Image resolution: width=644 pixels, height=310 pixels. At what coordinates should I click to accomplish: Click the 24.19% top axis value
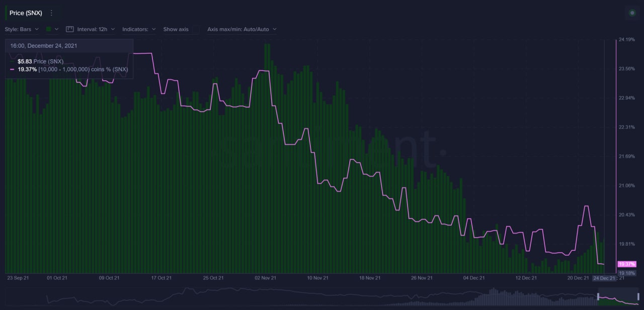pos(627,39)
